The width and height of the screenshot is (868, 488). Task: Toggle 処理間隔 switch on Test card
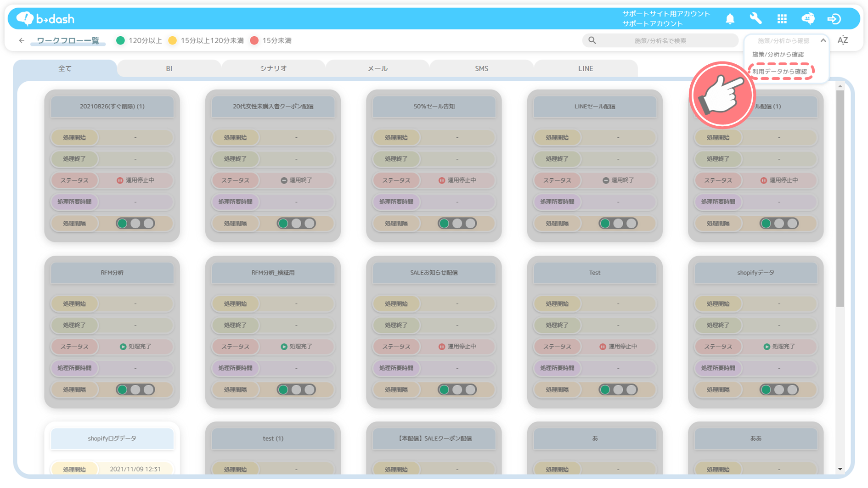point(618,390)
